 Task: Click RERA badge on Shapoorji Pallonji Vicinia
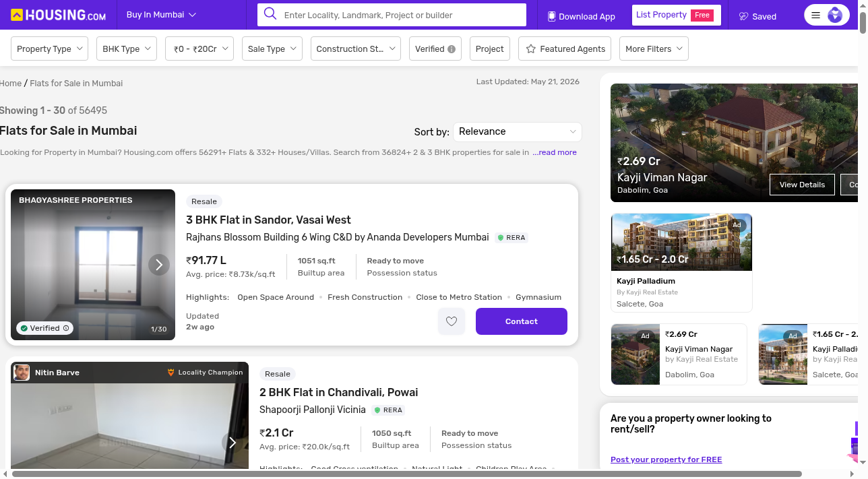point(388,410)
